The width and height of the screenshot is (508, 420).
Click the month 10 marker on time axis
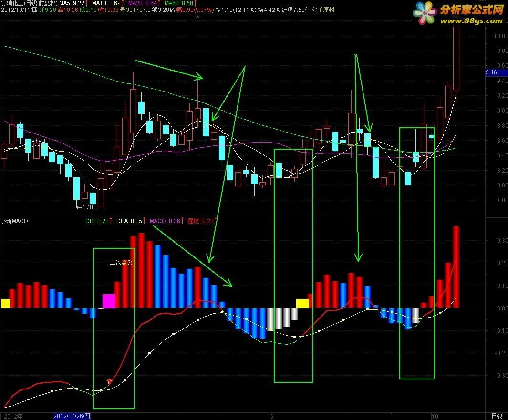(x=435, y=417)
